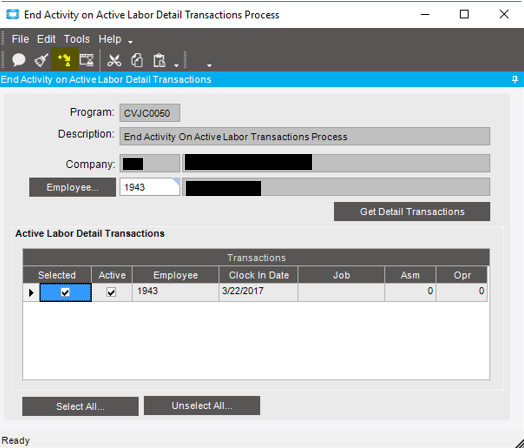Click the schedule process hourglass icon
The height and width of the screenshot is (448, 524).
coord(87,60)
